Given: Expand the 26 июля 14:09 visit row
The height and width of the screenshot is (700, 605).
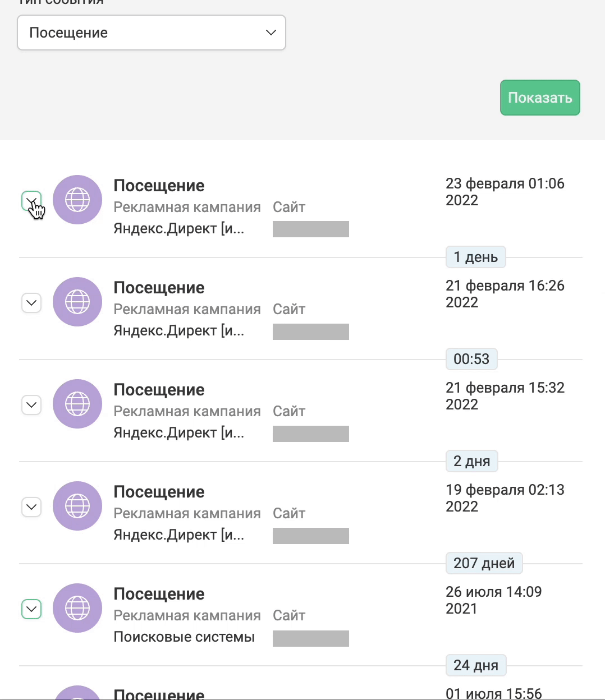Looking at the screenshot, I should point(31,609).
